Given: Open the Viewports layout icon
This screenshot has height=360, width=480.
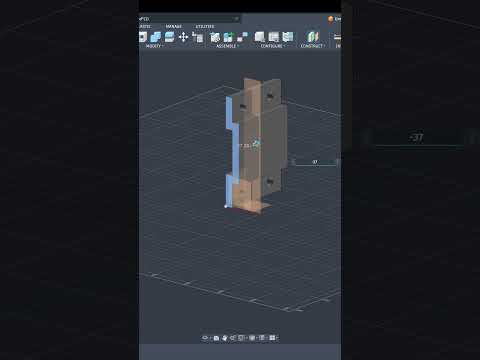Looking at the screenshot, I should tap(273, 338).
